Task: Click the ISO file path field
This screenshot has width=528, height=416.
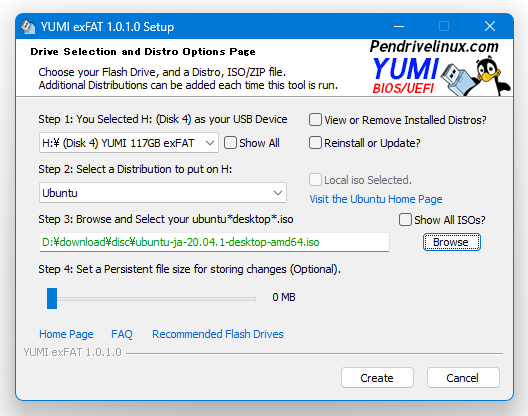Action: (x=214, y=242)
